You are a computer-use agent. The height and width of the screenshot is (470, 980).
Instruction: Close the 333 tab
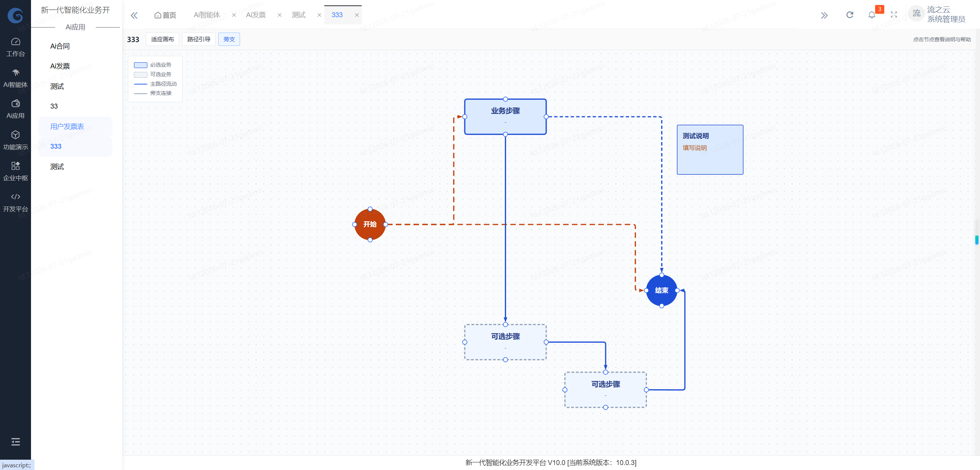click(x=357, y=15)
